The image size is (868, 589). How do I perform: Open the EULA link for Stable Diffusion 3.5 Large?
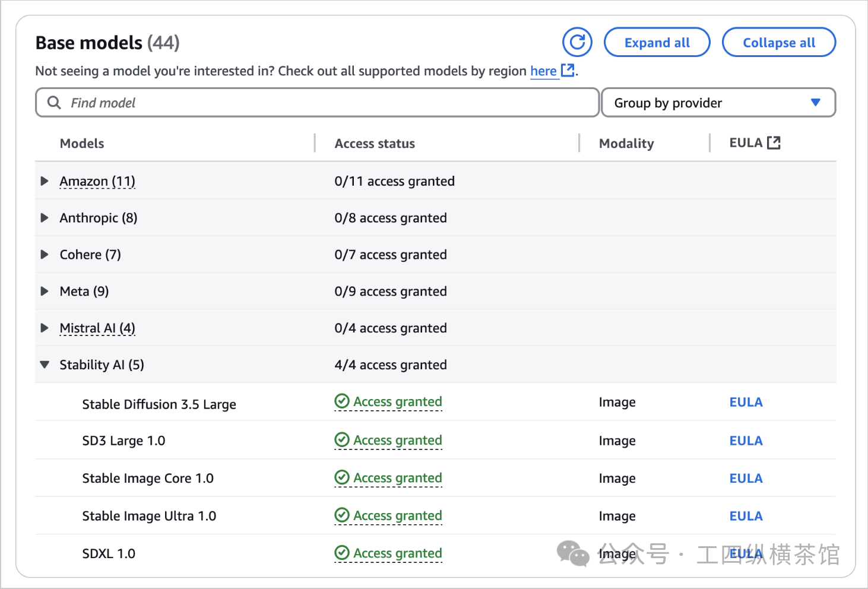pos(746,402)
